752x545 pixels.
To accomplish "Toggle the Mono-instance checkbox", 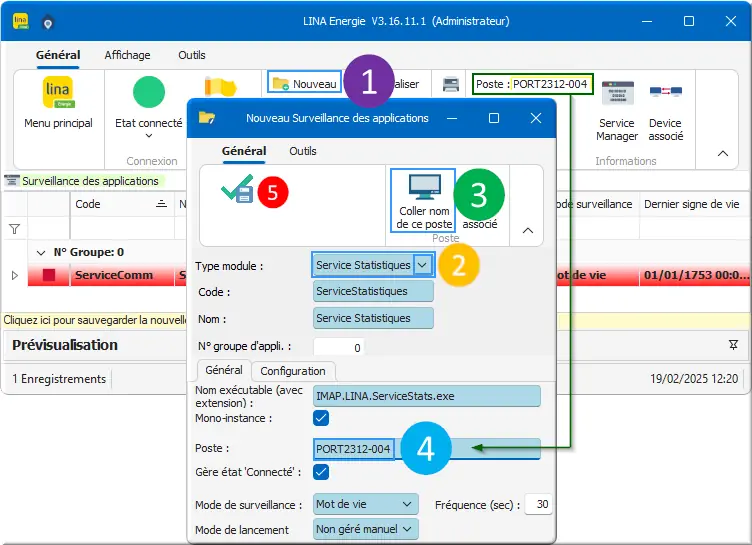I will tap(321, 418).
